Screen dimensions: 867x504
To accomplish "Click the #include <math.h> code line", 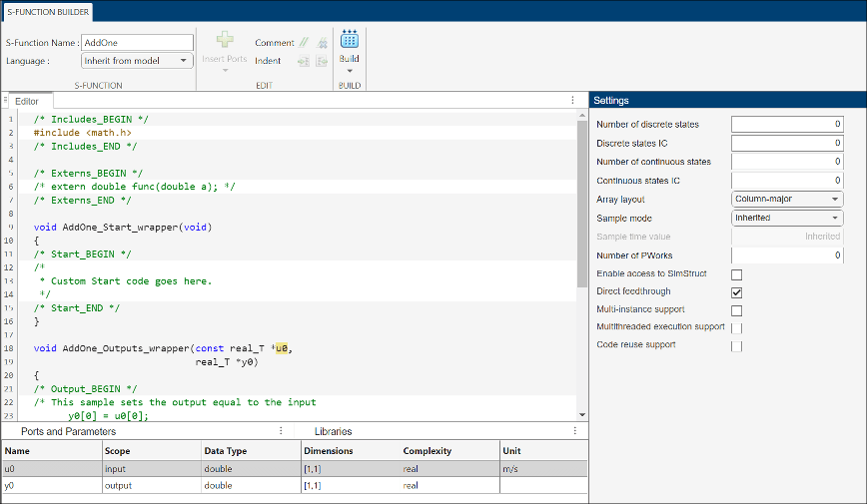I will point(82,133).
